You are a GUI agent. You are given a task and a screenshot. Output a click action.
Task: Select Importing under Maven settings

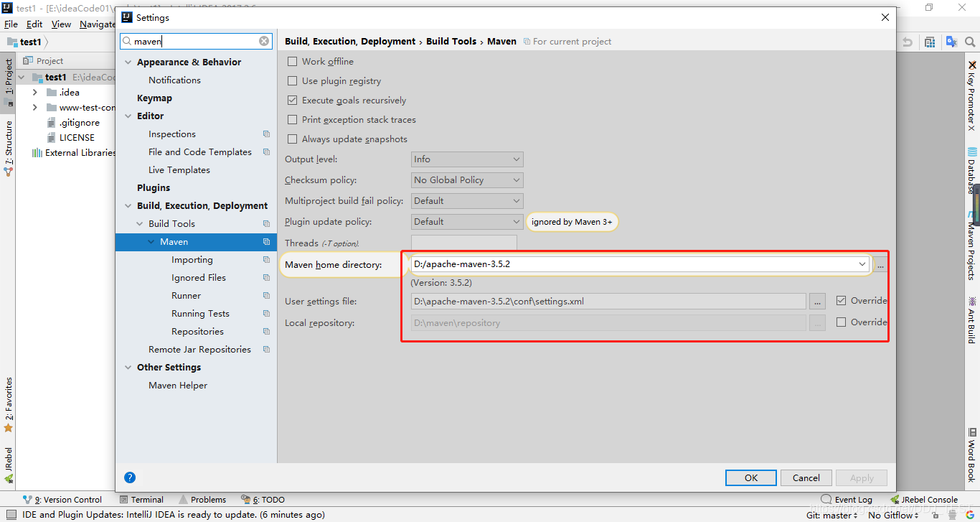[x=192, y=260]
